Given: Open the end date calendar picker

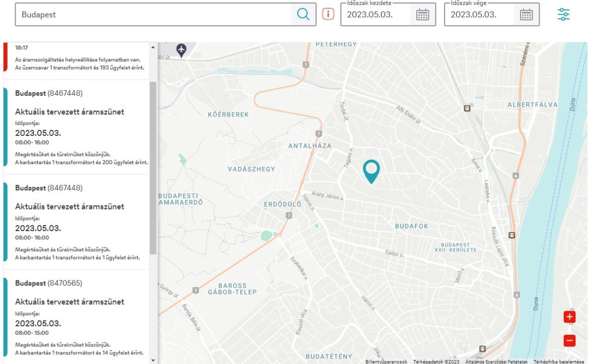Looking at the screenshot, I should (x=526, y=15).
